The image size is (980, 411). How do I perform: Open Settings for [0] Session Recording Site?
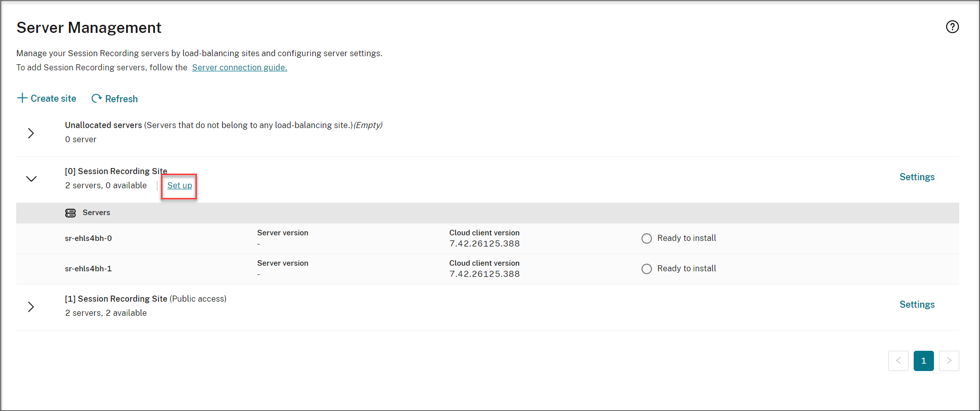click(x=917, y=177)
